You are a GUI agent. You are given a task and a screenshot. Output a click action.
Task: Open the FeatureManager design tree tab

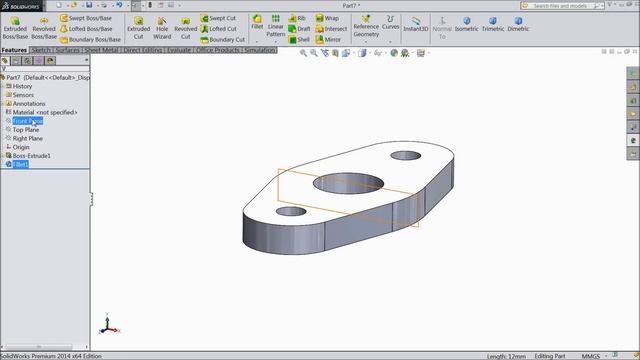[x=5, y=60]
